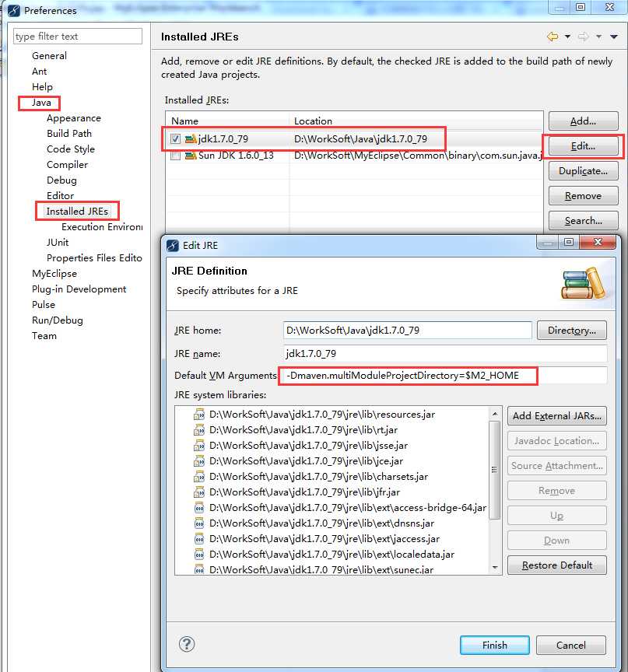This screenshot has height=672, width=628.
Task: Select Execution Environments tree item
Action: click(x=102, y=226)
